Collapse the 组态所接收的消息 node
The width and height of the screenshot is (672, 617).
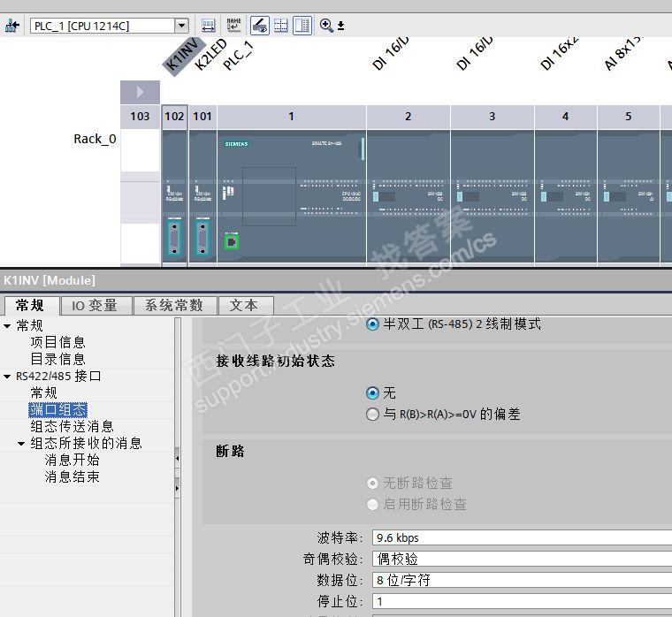21,444
